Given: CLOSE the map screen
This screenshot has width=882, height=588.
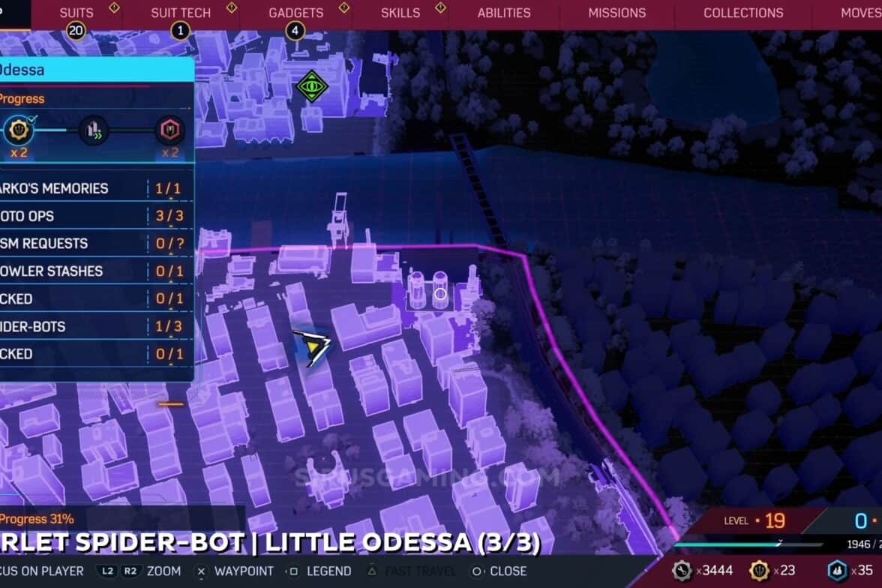Looking at the screenshot, I should 508,571.
